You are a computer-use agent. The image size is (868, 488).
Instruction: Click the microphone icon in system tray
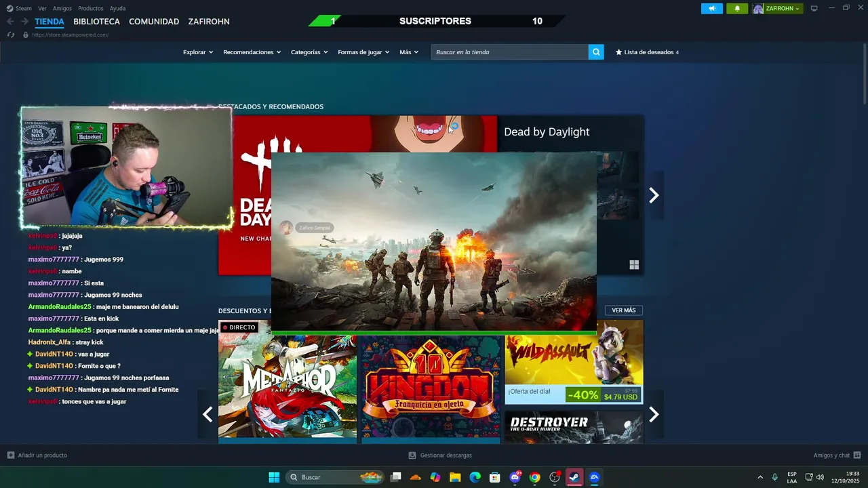pyautogui.click(x=774, y=477)
